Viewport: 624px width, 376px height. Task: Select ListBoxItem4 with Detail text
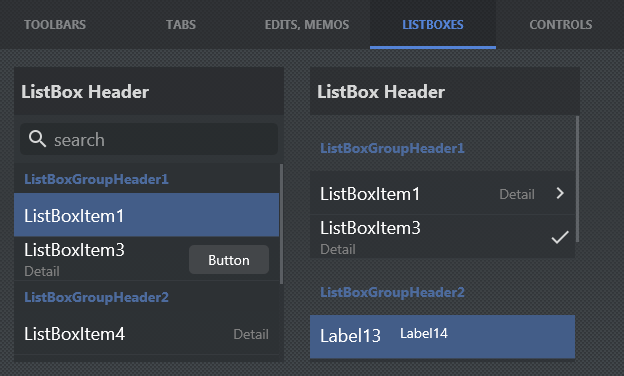146,334
